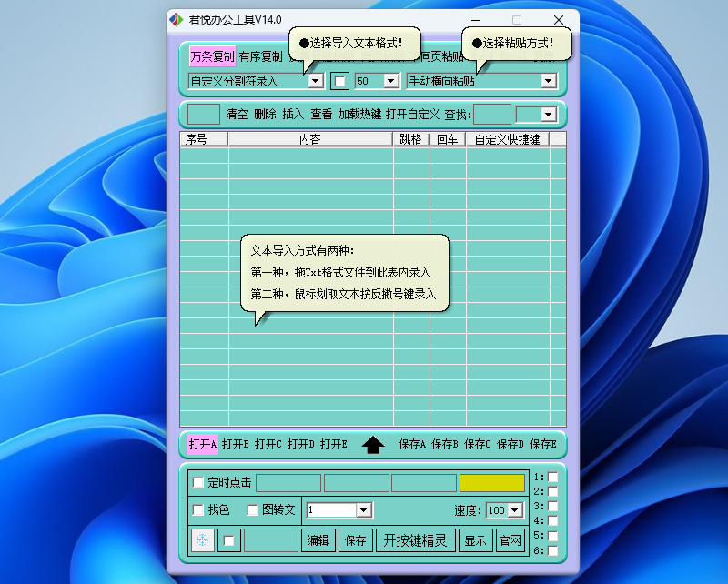Open the 速度 100 dropdown
This screenshot has width=728, height=584.
point(515,510)
